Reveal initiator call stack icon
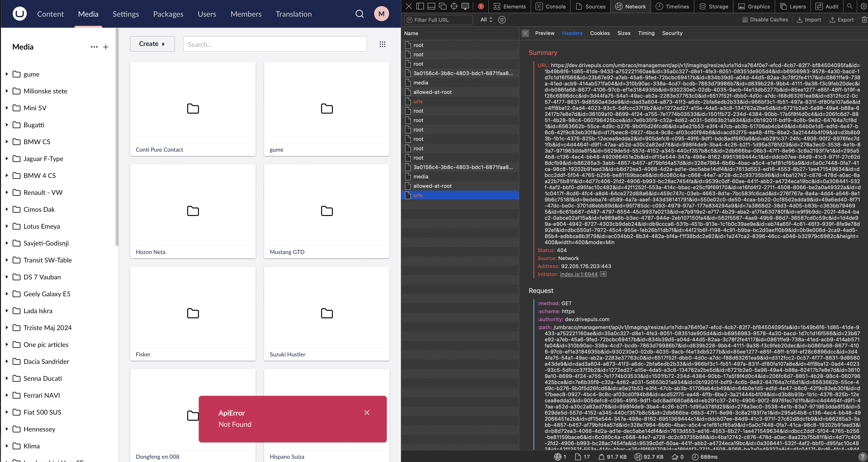Viewport: 868px width, 462px height. coord(603,274)
